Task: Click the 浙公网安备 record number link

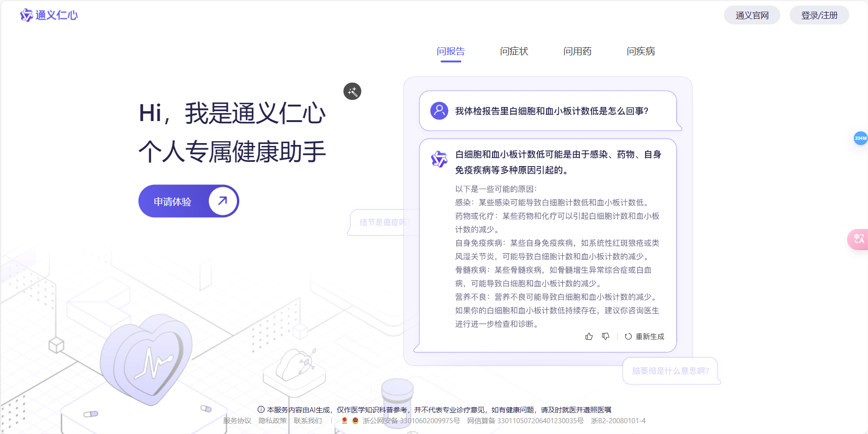Action: point(409,420)
